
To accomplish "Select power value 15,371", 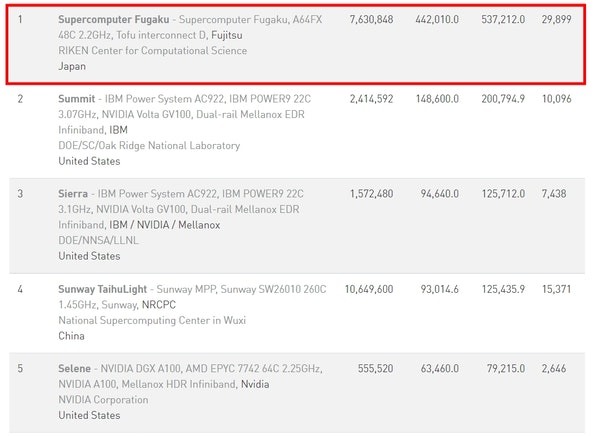I will [556, 289].
